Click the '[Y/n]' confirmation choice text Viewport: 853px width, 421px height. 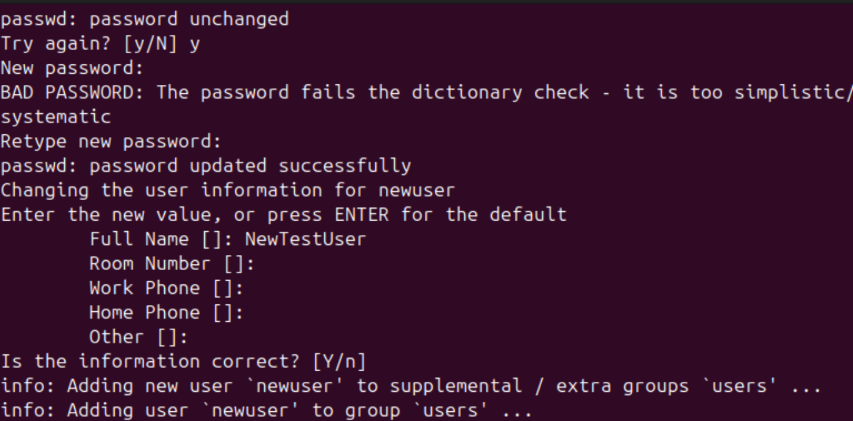click(339, 362)
